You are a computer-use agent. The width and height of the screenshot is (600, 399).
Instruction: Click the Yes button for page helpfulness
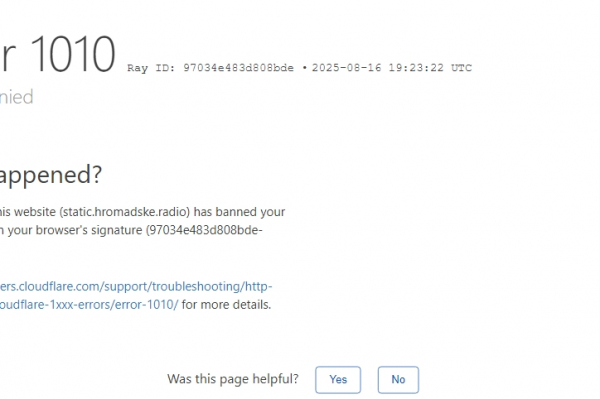(338, 379)
